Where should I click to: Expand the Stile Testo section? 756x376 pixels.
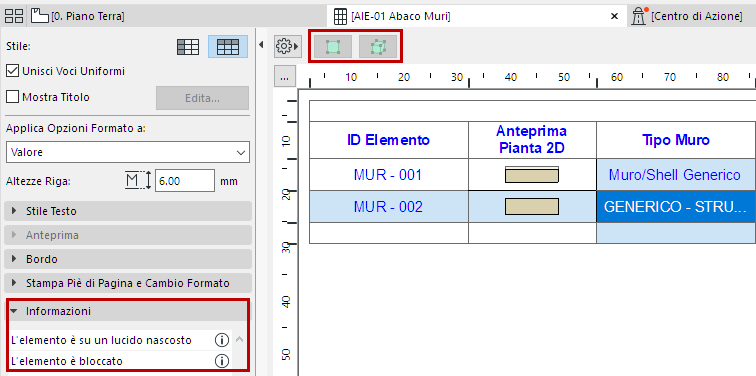(128, 211)
